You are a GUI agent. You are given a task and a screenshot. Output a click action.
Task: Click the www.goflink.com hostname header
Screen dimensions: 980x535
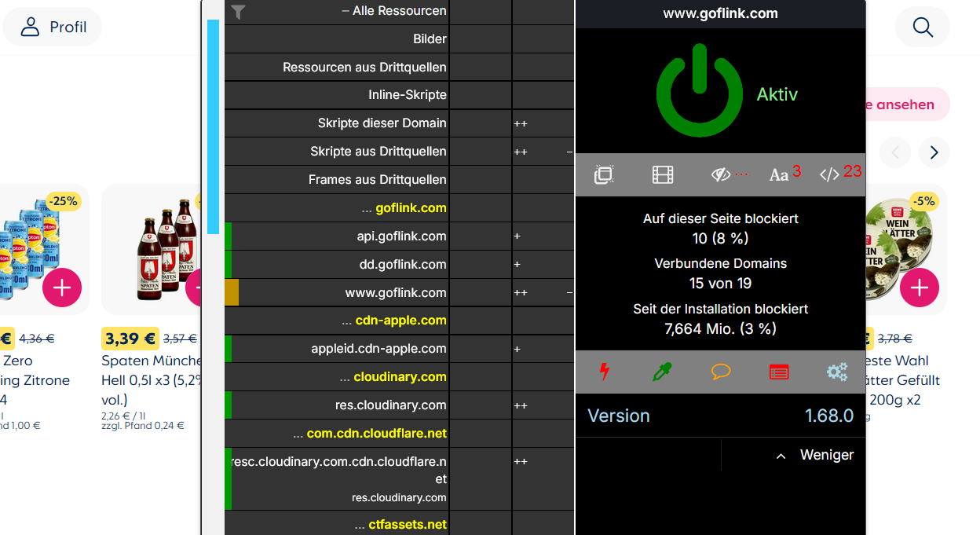coord(721,13)
